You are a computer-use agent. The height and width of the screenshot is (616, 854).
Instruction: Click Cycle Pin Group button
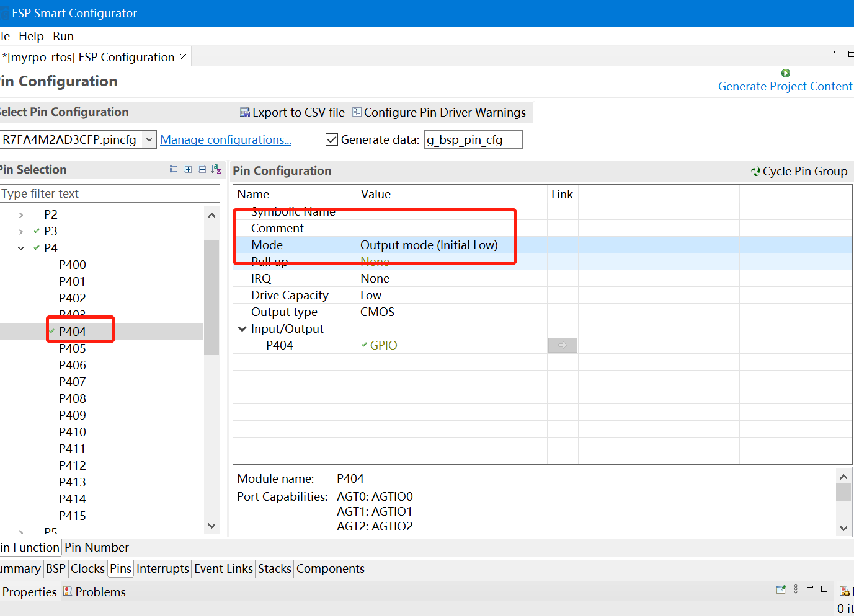click(799, 172)
